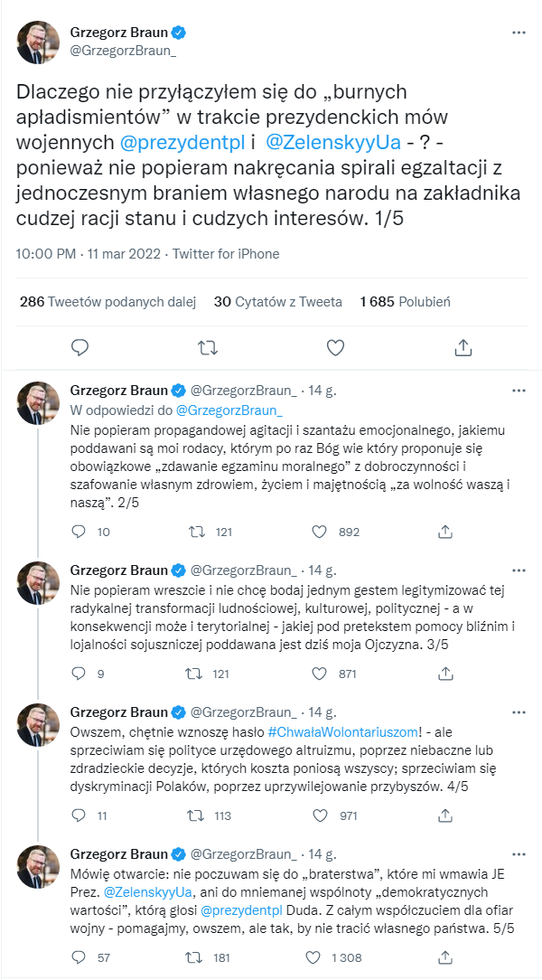
Task: Retweet the main 1/5 tweet
Action: (x=207, y=347)
